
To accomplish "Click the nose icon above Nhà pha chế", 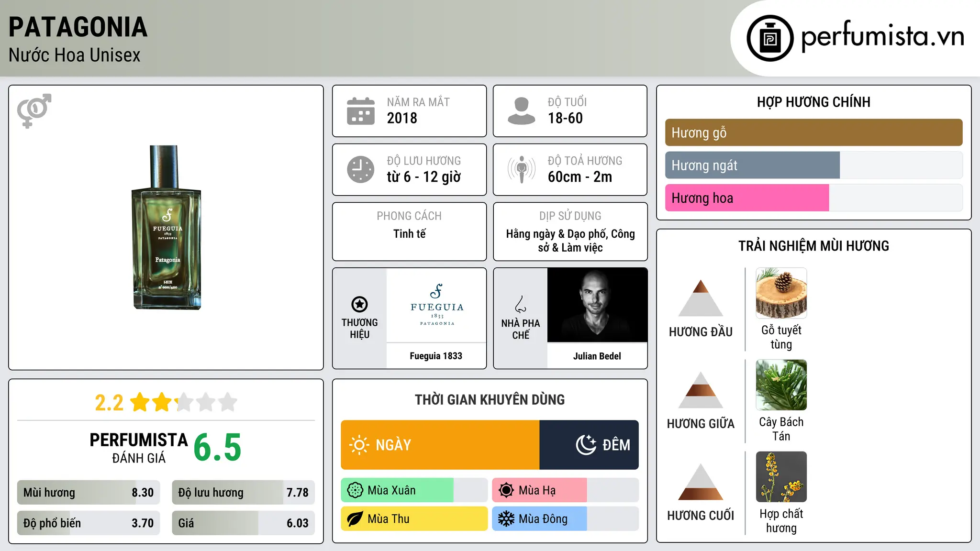I will click(x=521, y=304).
